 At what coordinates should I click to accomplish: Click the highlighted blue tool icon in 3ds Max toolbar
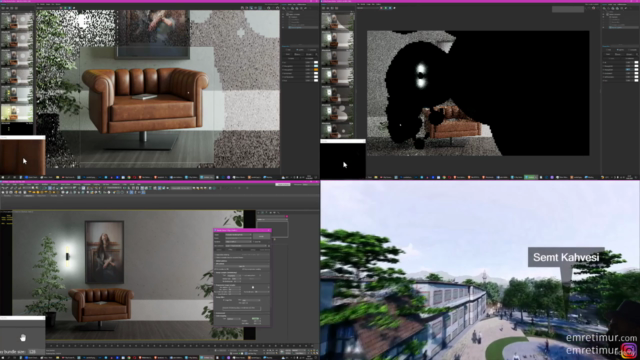(x=50, y=188)
